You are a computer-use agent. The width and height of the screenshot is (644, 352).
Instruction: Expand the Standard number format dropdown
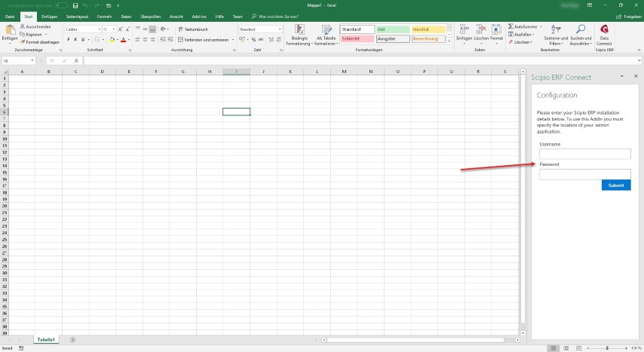coord(280,29)
